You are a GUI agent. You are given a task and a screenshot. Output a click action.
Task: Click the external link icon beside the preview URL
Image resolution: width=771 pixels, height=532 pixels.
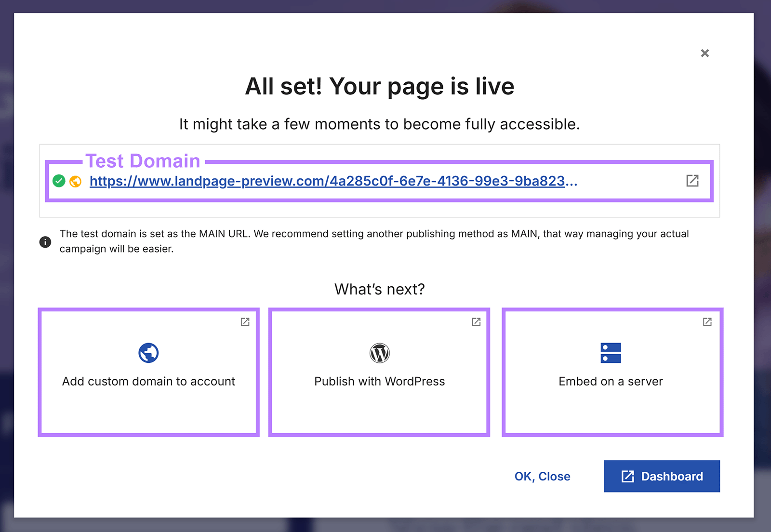pos(692,181)
